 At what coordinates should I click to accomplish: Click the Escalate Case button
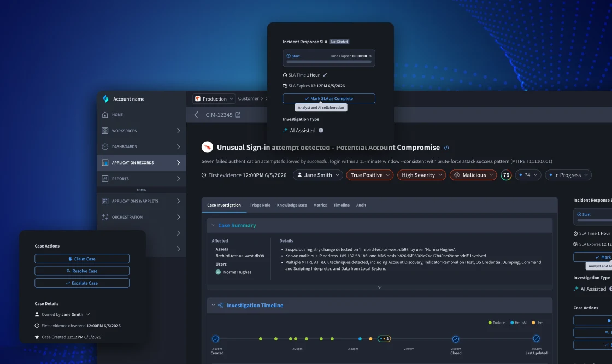[82, 283]
